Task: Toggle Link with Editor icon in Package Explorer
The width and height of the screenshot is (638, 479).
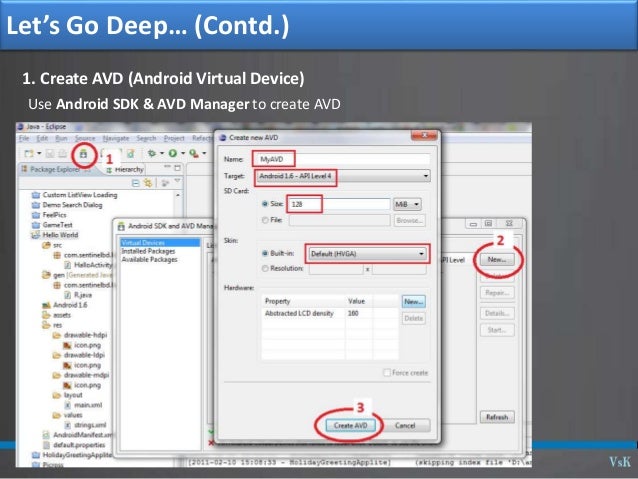Action: pos(148,184)
